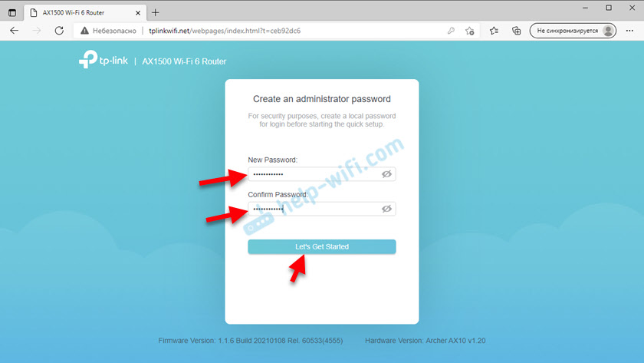Click the browser Back arrow
644x363 pixels.
click(x=15, y=31)
